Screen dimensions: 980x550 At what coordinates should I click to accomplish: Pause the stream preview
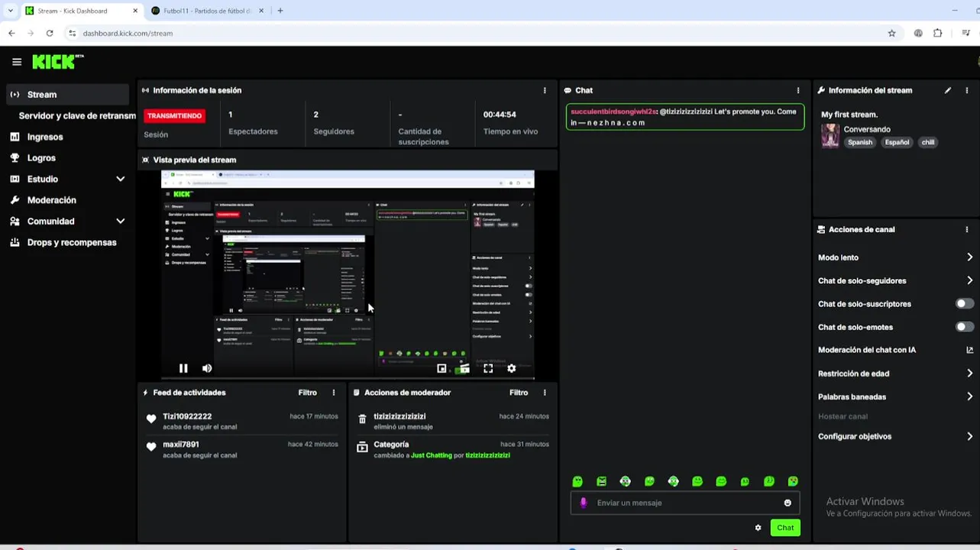[183, 368]
